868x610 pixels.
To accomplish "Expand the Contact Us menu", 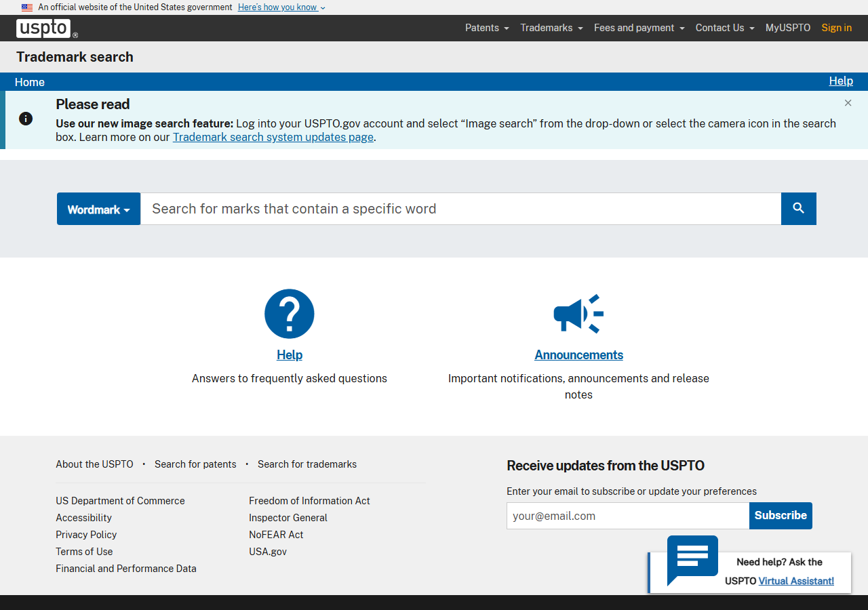I will (x=725, y=28).
